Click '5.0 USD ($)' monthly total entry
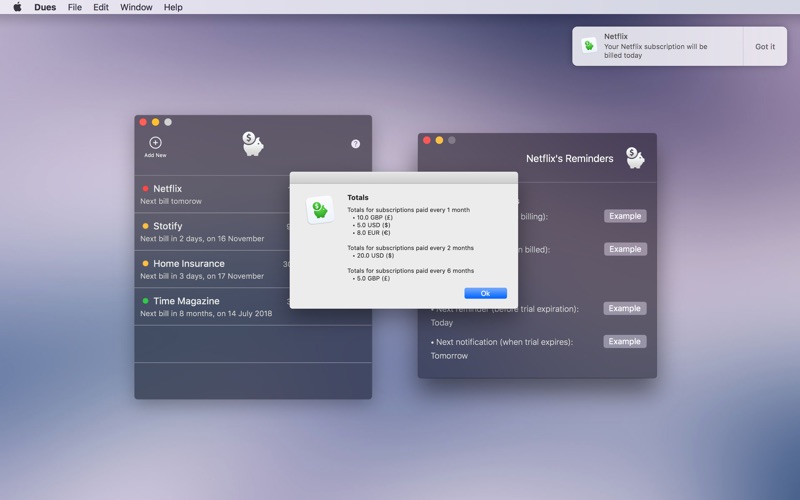Image resolution: width=800 pixels, height=500 pixels. pos(373,225)
